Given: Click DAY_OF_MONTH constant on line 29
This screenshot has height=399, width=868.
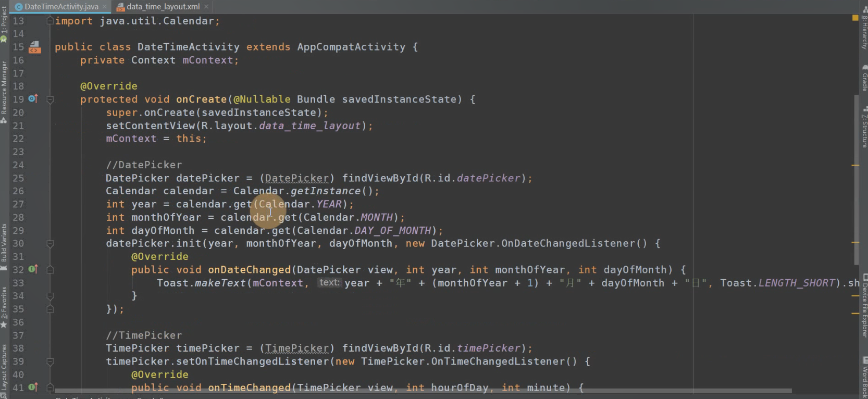Looking at the screenshot, I should click(393, 230).
